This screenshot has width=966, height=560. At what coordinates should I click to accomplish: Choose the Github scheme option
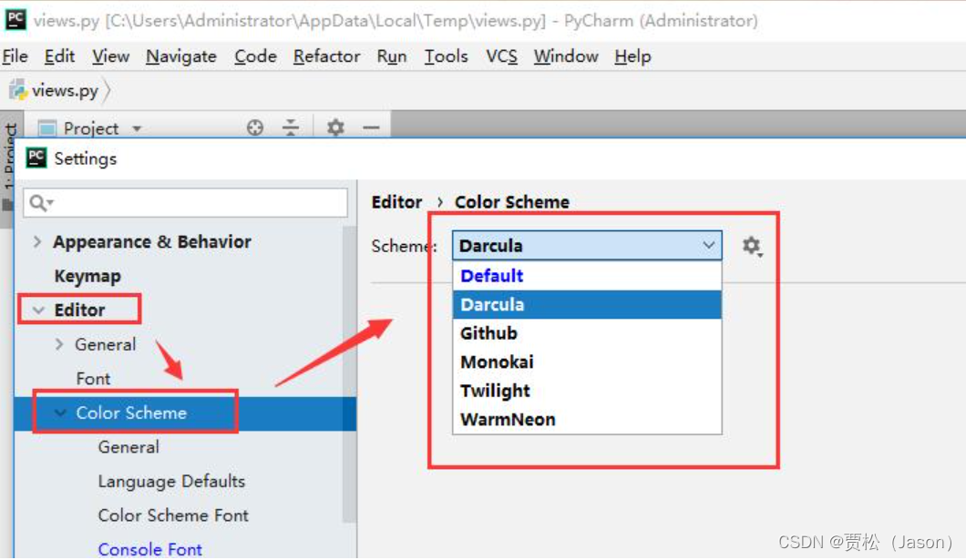click(587, 333)
